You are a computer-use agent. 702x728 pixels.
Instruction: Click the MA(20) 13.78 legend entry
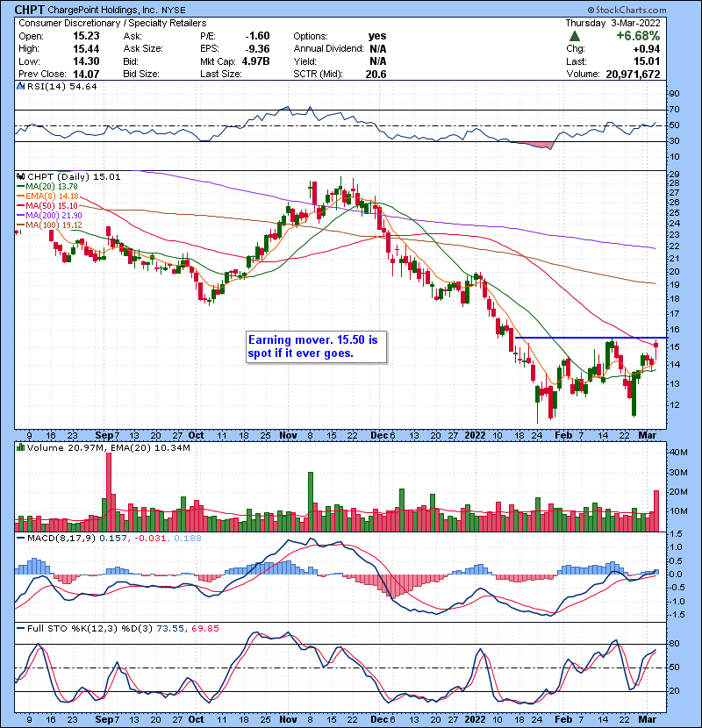(47, 186)
